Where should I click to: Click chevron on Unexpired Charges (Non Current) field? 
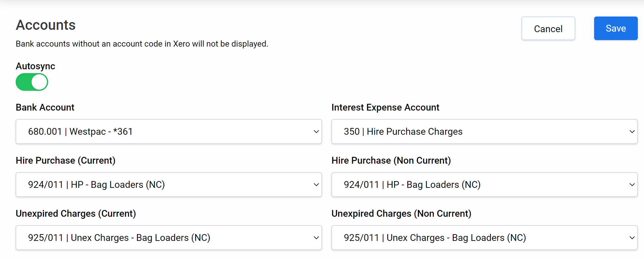632,238
